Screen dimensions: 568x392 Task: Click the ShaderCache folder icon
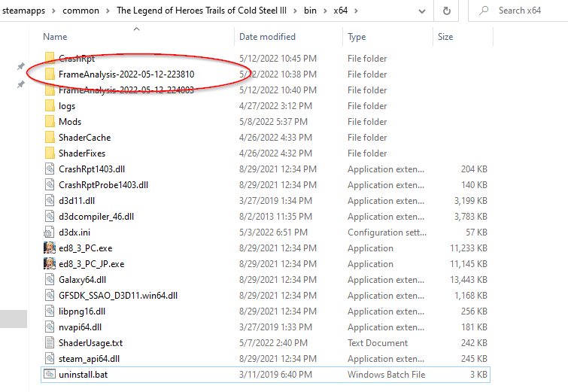tap(50, 137)
